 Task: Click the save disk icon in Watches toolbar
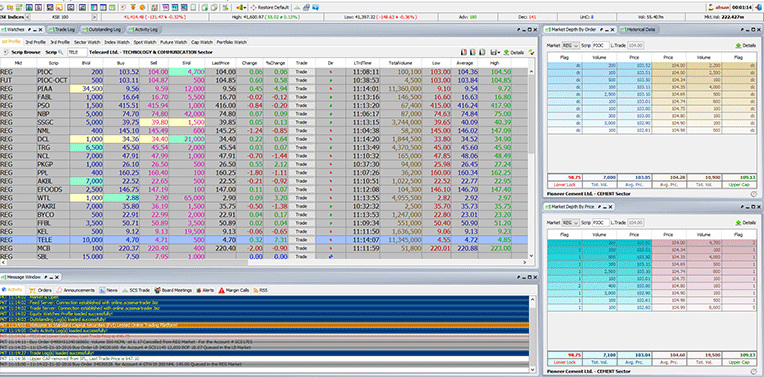494,52
